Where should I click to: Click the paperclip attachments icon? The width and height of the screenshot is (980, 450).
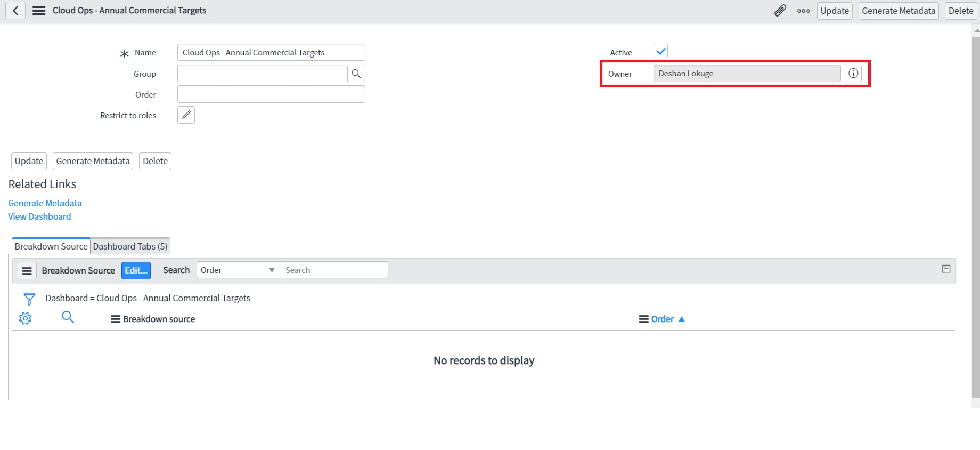point(780,11)
